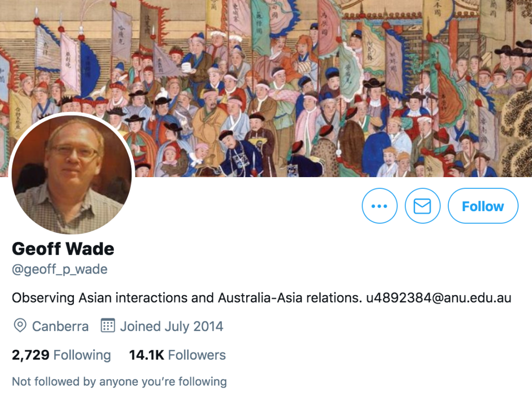
Task: Click the location pin icon
Action: coord(20,326)
